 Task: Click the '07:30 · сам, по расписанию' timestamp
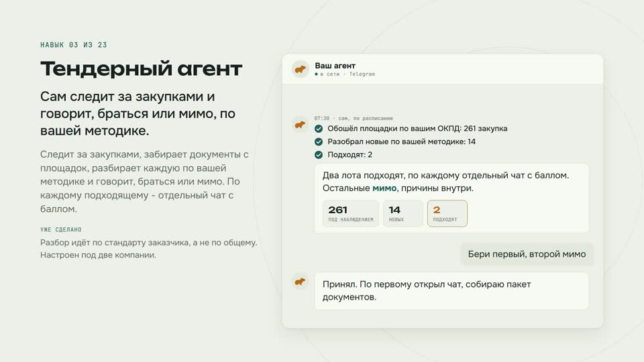[354, 118]
